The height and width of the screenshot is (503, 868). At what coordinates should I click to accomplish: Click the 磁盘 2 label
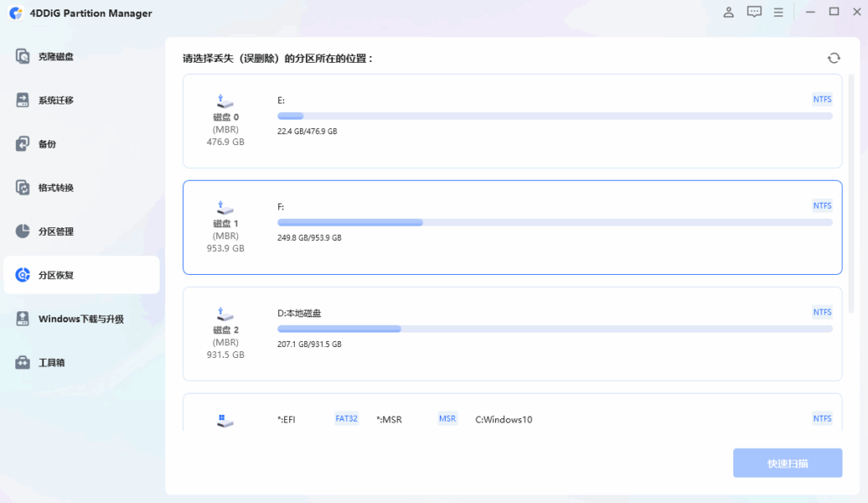225,330
